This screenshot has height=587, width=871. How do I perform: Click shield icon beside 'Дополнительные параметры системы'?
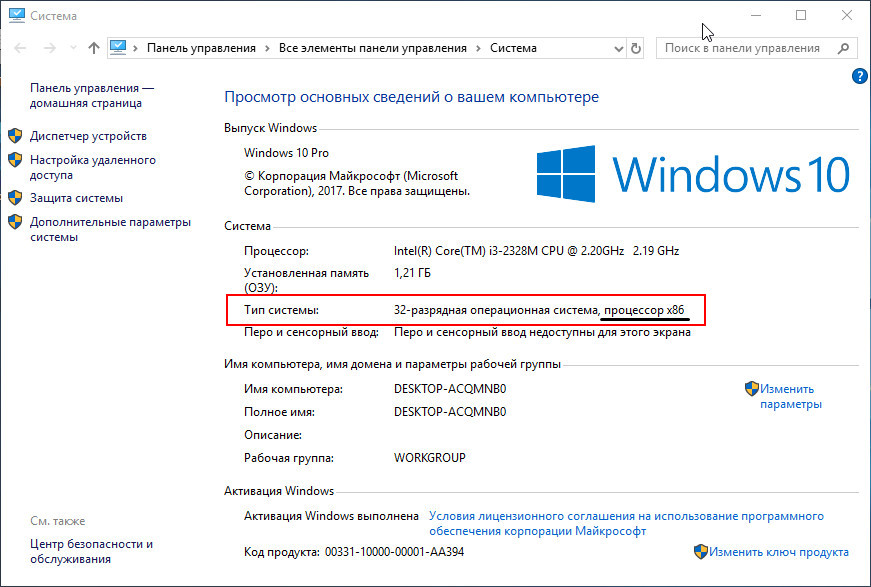click(15, 222)
